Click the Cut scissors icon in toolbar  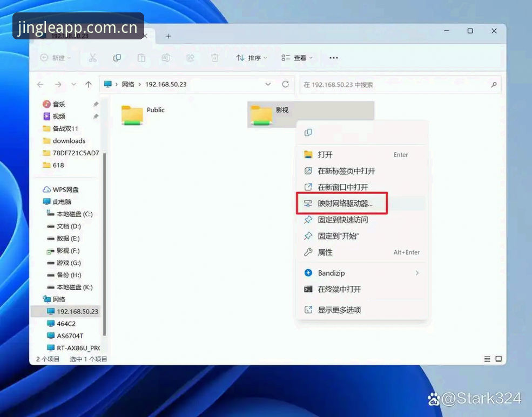(92, 58)
